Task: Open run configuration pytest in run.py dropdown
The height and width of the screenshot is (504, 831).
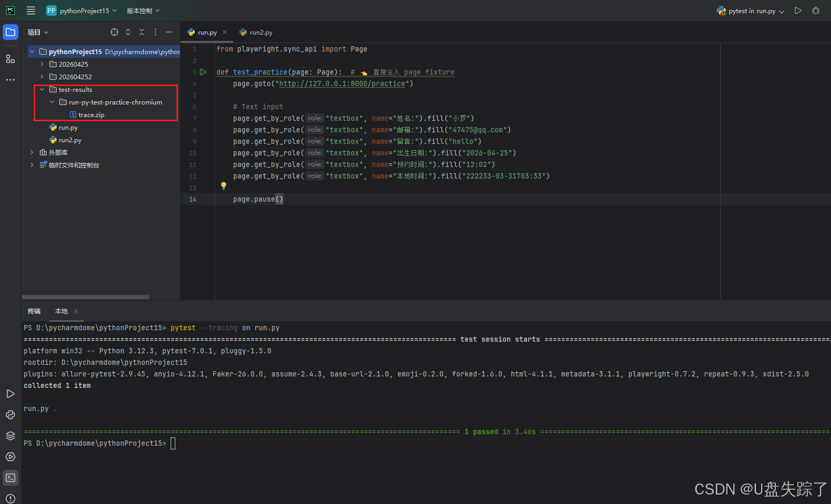Action: 751,10
